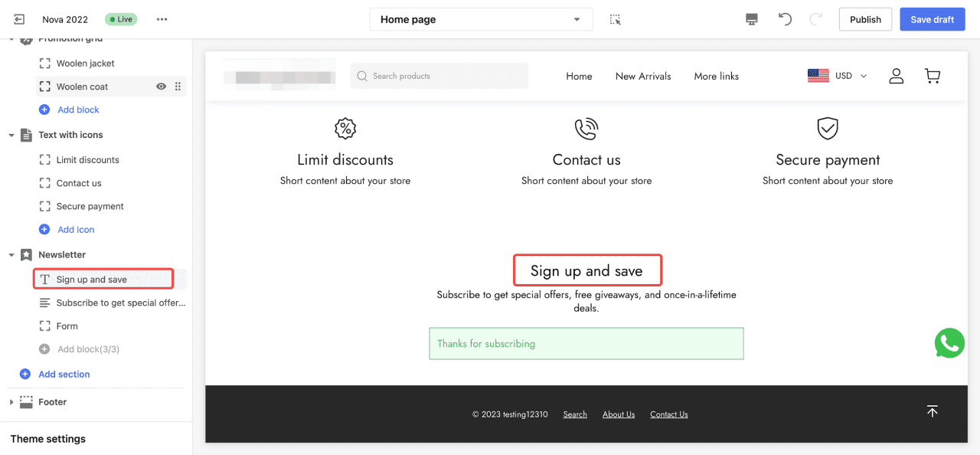This screenshot has width=980, height=455.
Task: Click the About Us footer link
Action: [x=619, y=414]
